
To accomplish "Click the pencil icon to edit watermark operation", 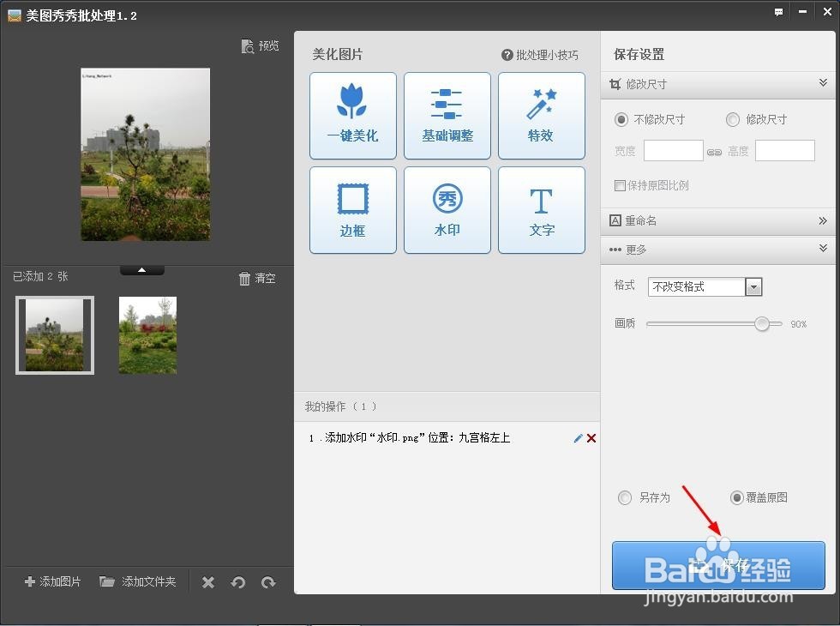I will (x=578, y=438).
